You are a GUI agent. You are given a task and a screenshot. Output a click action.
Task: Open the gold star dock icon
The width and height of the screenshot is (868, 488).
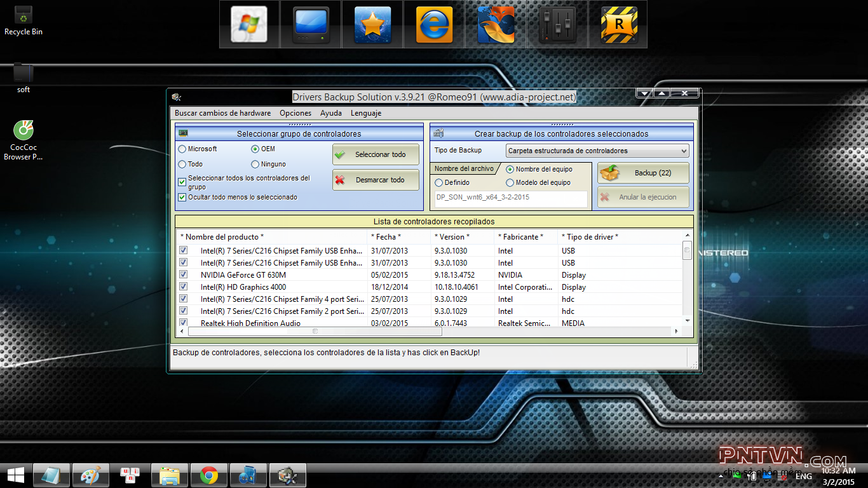pyautogui.click(x=372, y=24)
